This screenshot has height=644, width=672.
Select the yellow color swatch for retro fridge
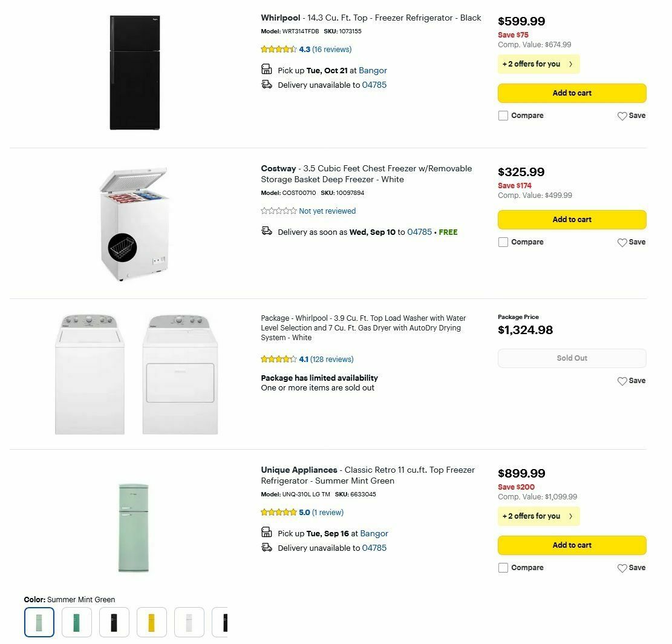pyautogui.click(x=151, y=622)
